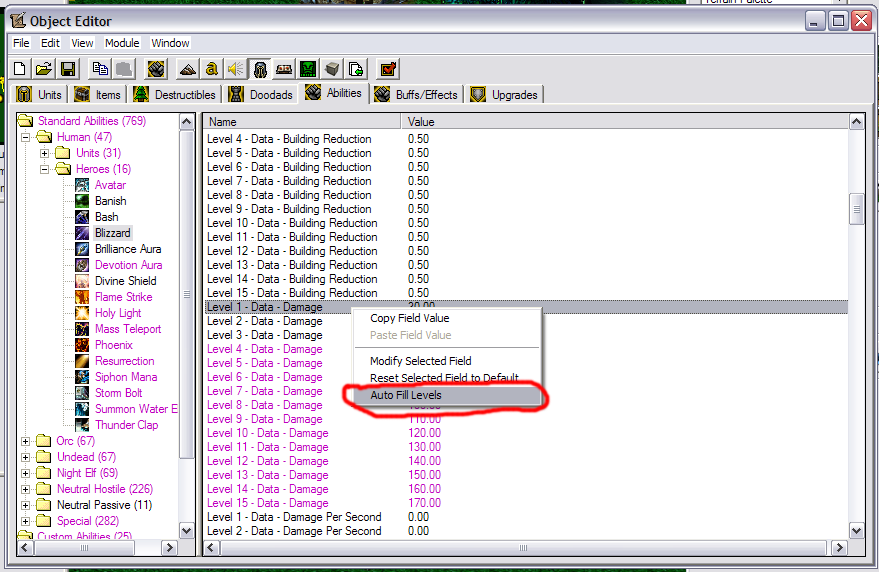
Task: Click the Holy Light ability icon
Action: tap(82, 313)
